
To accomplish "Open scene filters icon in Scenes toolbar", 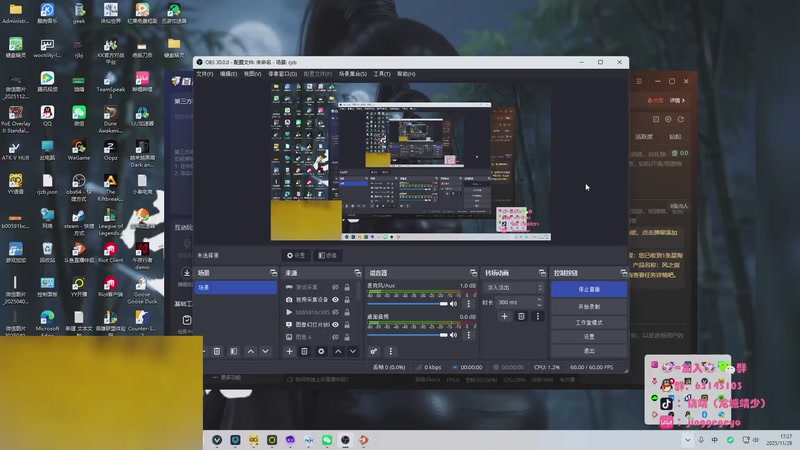I will (x=234, y=351).
